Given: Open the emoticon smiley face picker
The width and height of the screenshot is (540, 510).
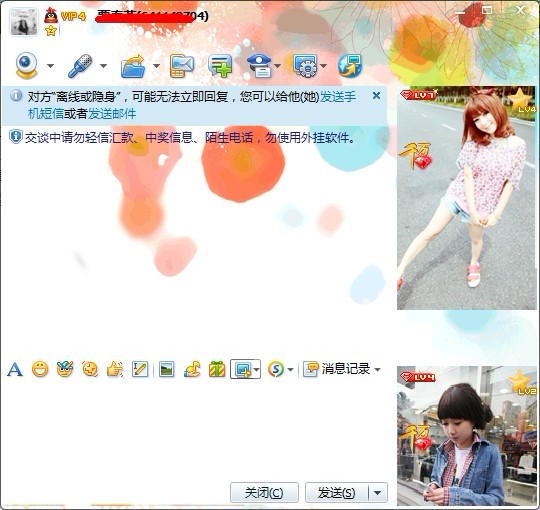Looking at the screenshot, I should pos(40,370).
